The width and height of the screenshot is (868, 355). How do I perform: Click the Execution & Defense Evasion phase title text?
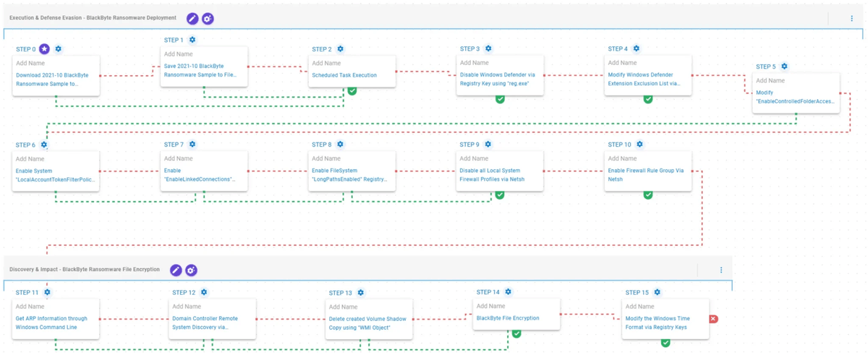(93, 18)
